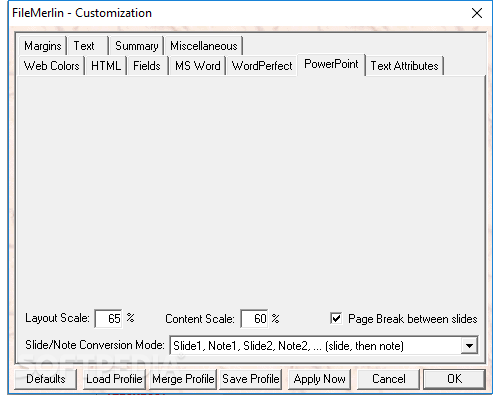The width and height of the screenshot is (493, 395).
Task: Open the HTML tab
Action: click(x=106, y=66)
